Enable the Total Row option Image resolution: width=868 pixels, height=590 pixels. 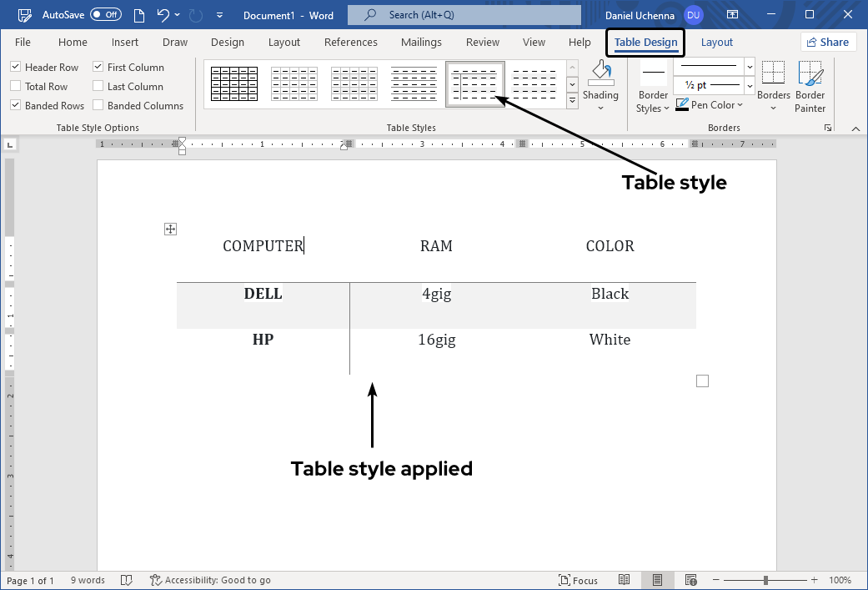pos(15,86)
